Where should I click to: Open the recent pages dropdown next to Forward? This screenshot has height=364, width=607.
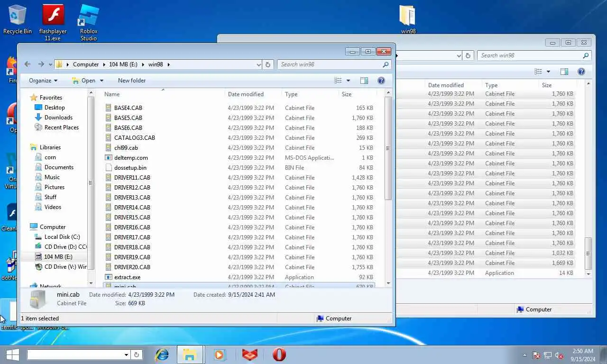tap(50, 65)
